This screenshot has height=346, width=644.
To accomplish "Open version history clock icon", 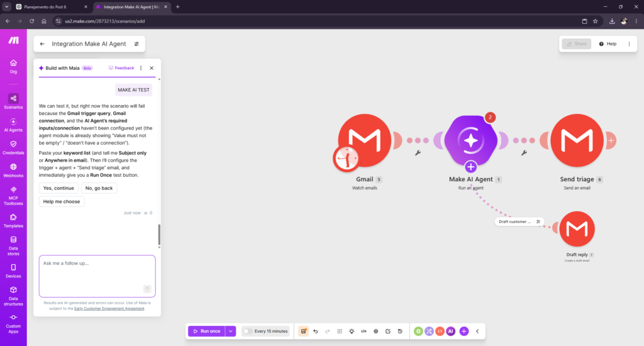I will pos(400,331).
